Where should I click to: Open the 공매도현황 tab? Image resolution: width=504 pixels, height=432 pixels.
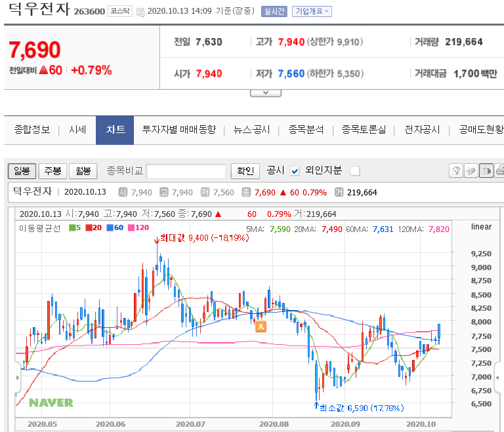coord(481,130)
